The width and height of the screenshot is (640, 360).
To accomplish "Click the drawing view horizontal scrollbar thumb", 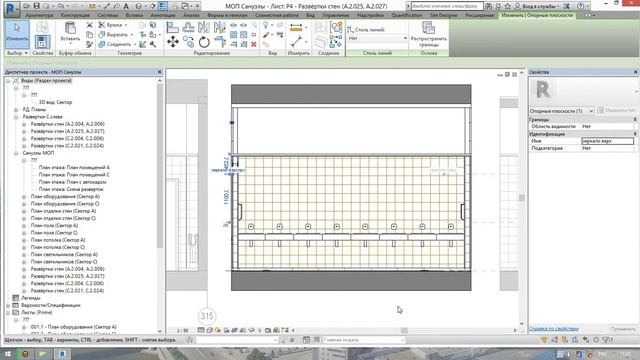I will [x=404, y=330].
